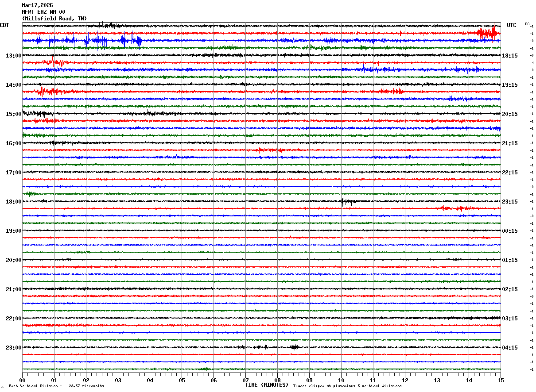Click the UTC timezone label
Image resolution: width=536 pixels, height=392 pixels.
(512, 25)
